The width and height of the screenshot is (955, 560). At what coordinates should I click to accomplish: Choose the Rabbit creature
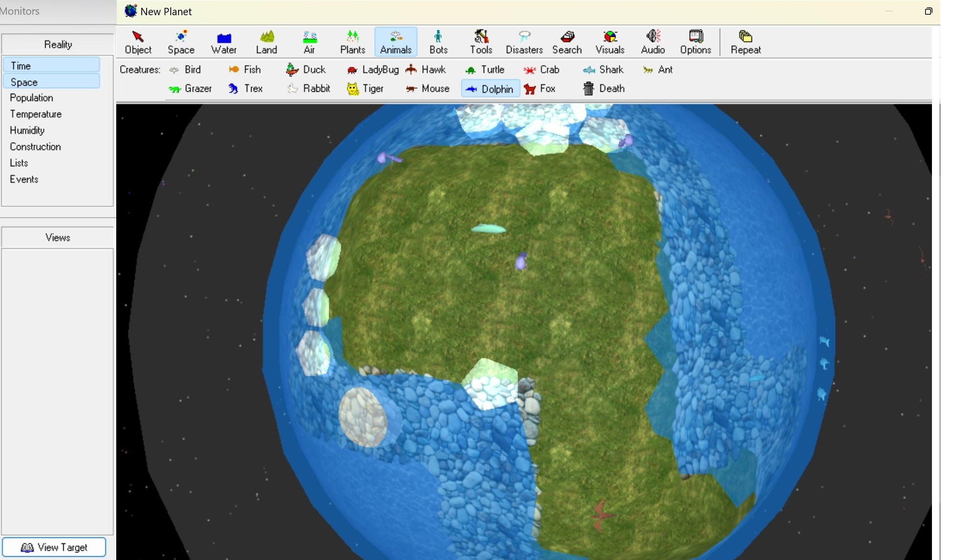[x=309, y=89]
